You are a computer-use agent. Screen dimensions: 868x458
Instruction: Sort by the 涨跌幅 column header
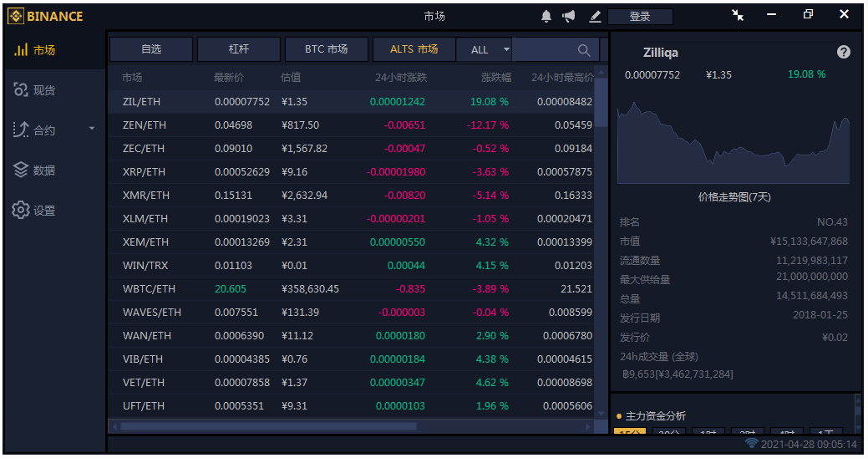[496, 78]
